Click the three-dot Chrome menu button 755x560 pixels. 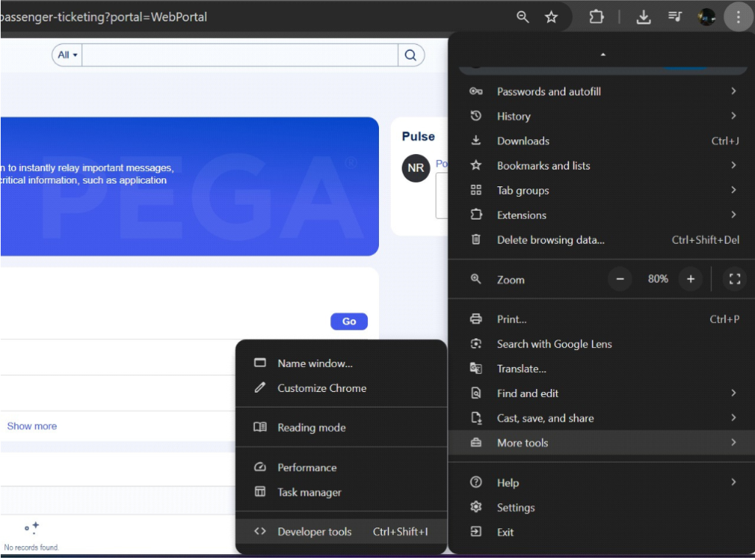click(738, 17)
